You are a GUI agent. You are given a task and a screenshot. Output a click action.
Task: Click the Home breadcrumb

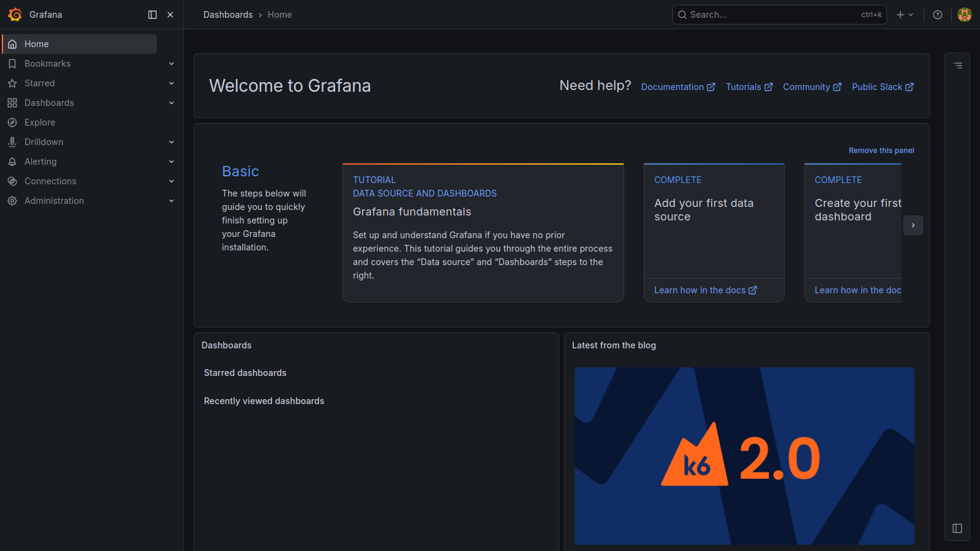(x=280, y=15)
